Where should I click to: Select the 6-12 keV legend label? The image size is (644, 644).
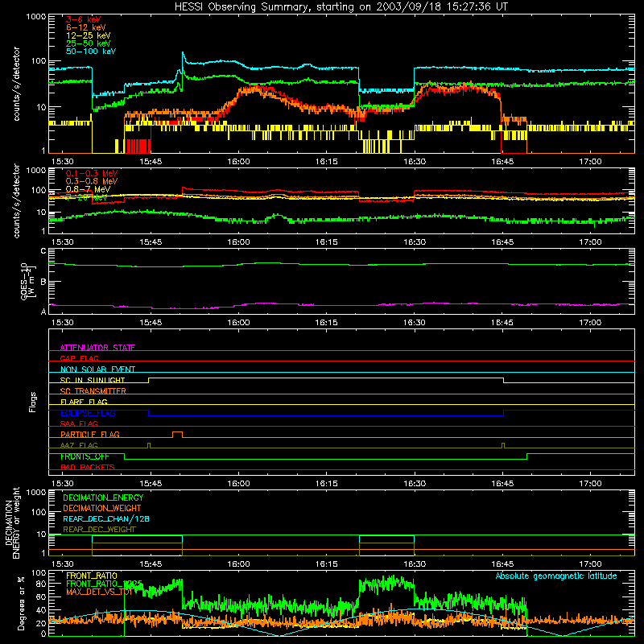pyautogui.click(x=86, y=27)
